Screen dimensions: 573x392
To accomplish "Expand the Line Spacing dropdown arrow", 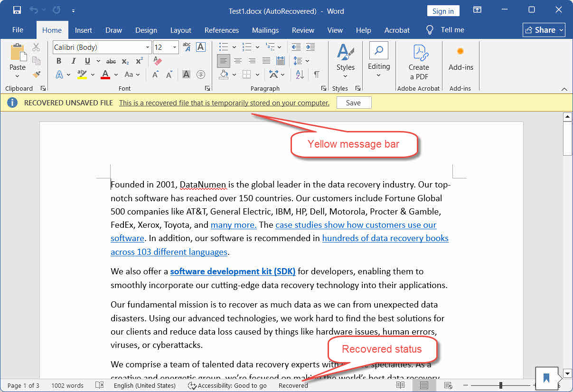I will pos(307,61).
